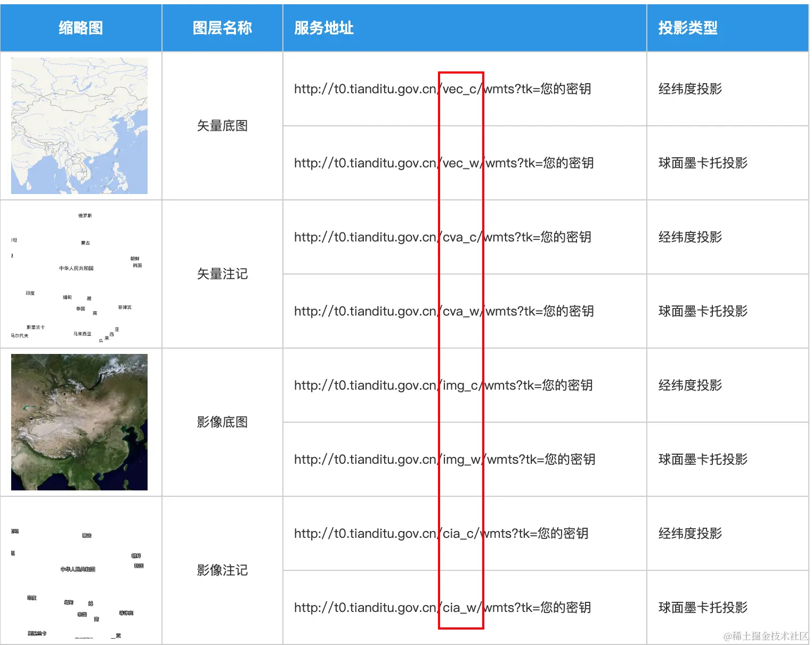812x645 pixels.
Task: Click the cia_c wmts service address
Action: (441, 534)
